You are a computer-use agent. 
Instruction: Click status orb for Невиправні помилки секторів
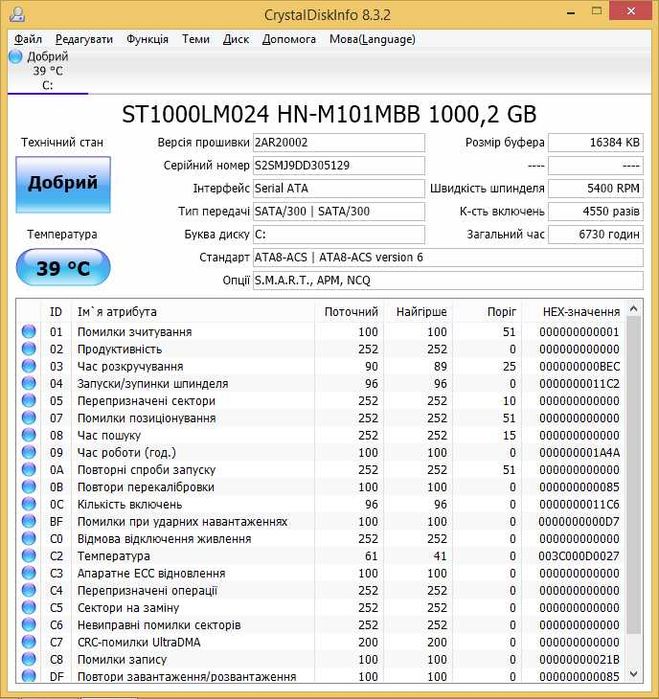click(x=29, y=625)
